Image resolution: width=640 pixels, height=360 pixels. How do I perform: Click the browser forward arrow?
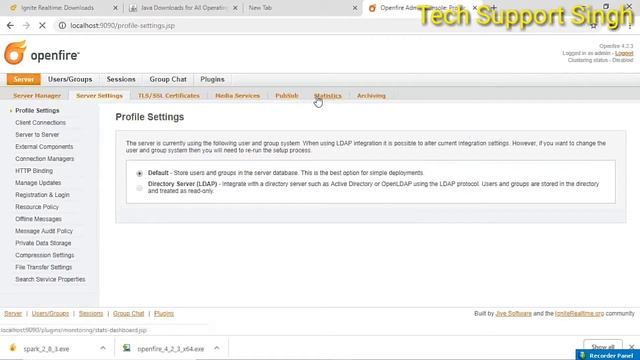click(x=26, y=25)
